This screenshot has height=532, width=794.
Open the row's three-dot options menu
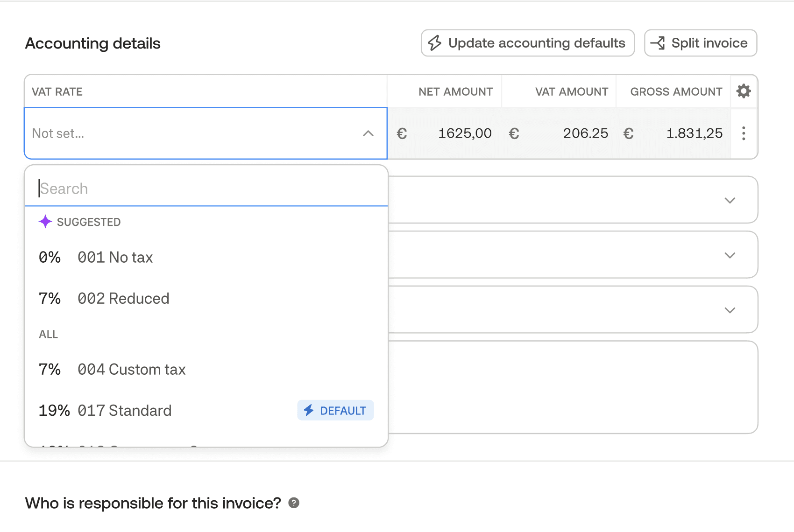pyautogui.click(x=744, y=133)
